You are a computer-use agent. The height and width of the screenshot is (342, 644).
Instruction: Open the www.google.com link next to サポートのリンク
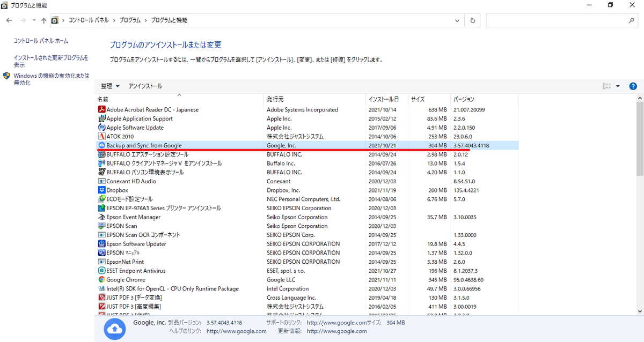pos(336,323)
